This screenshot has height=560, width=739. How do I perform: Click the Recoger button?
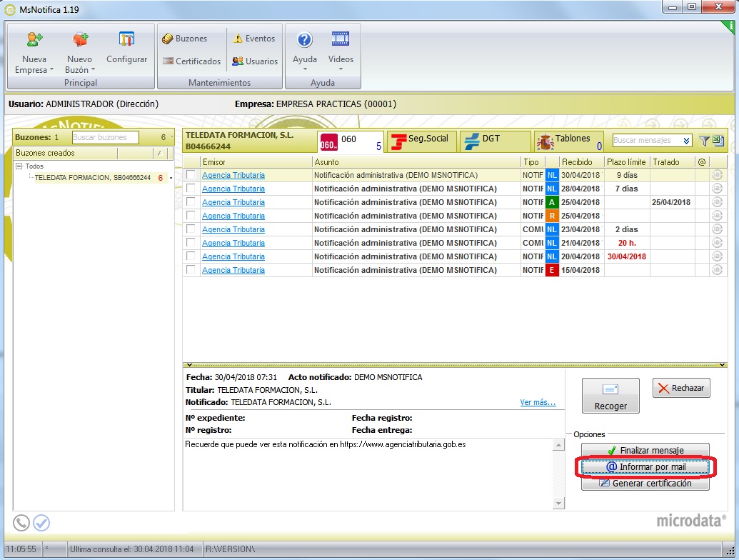click(x=610, y=396)
